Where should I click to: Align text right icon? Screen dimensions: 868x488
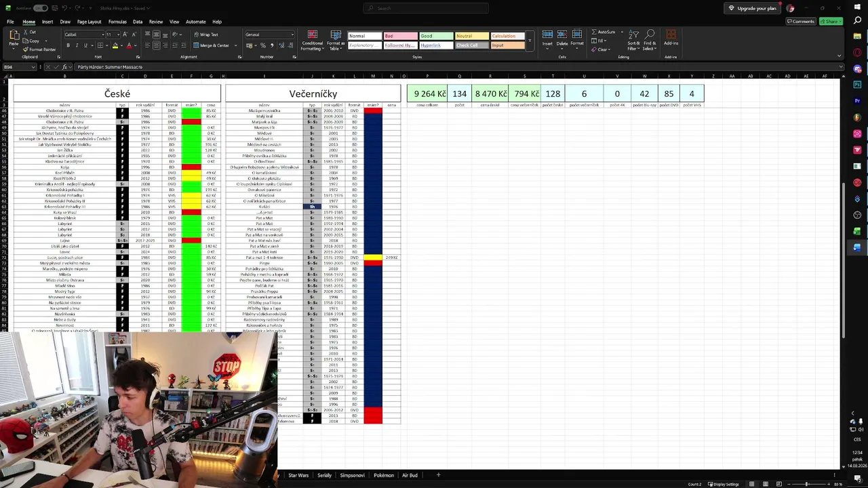click(165, 45)
